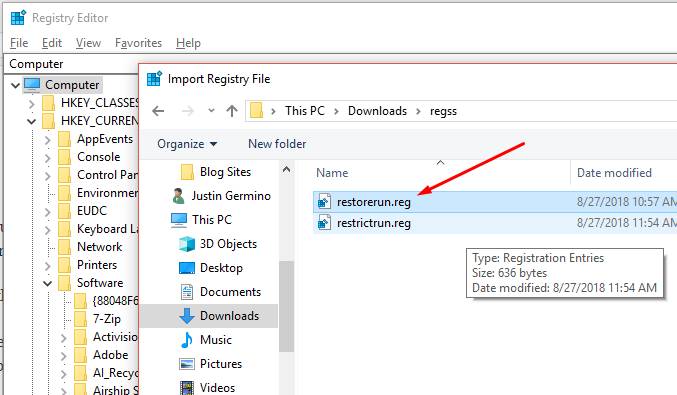Select the {88048F6 registry key

[x=115, y=301]
